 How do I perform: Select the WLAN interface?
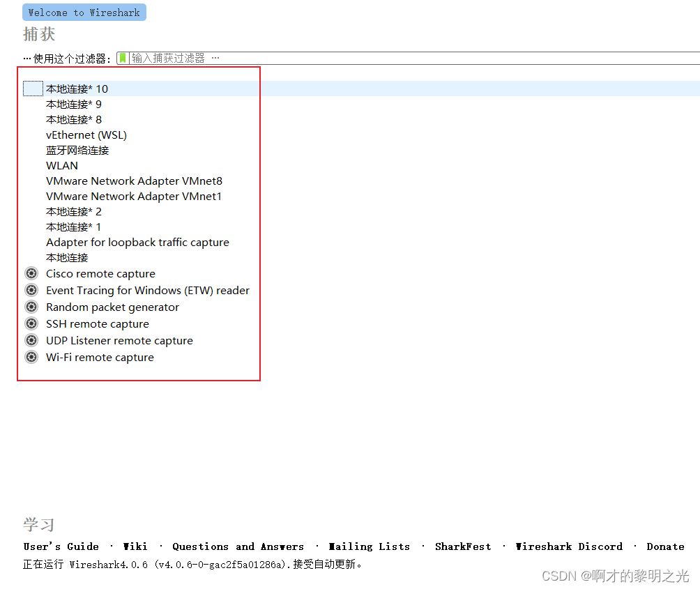click(61, 165)
